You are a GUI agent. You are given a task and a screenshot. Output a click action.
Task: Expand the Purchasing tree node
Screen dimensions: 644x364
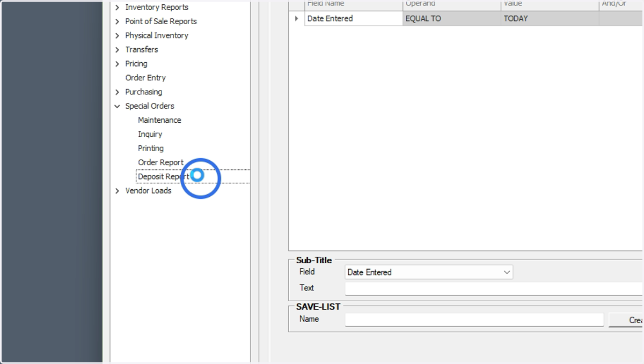point(117,92)
